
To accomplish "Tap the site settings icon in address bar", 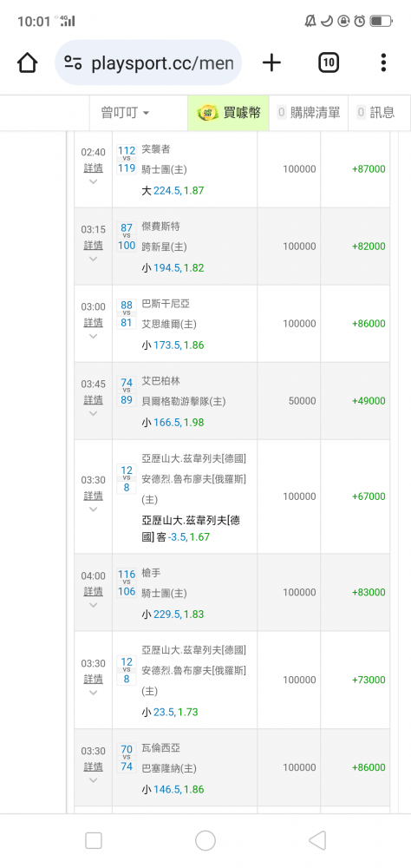I will (x=73, y=62).
